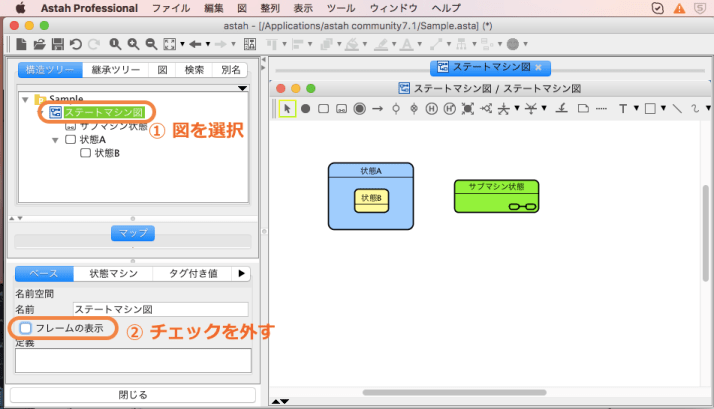Select the fork pseudostate tool

(504, 108)
